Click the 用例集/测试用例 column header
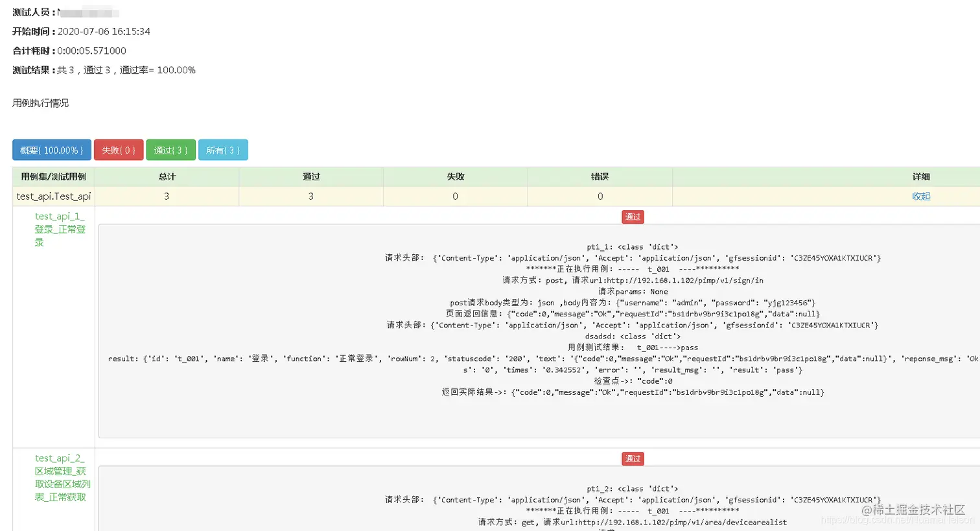Screen dimensions: 980x531 click(54, 176)
